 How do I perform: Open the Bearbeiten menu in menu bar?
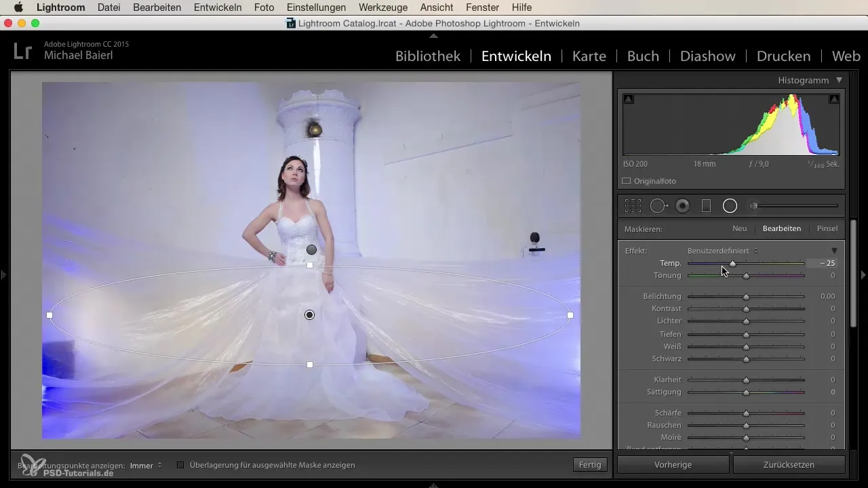[158, 7]
